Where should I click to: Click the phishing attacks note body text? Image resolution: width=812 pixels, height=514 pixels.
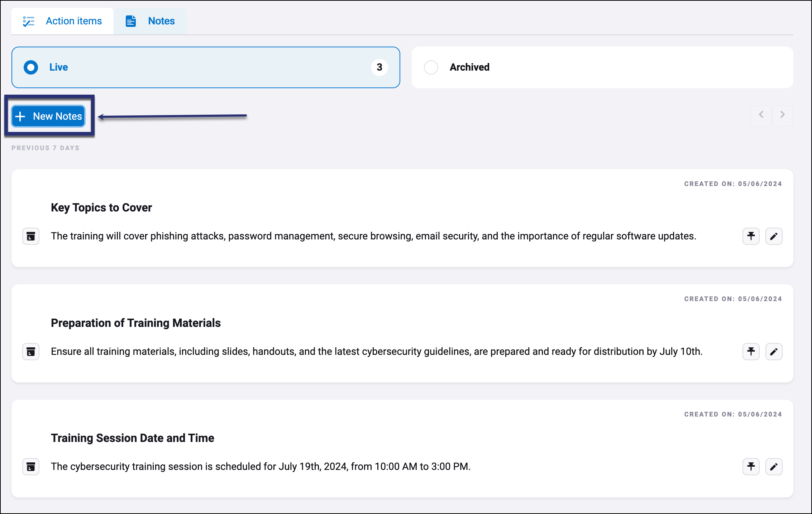click(373, 236)
